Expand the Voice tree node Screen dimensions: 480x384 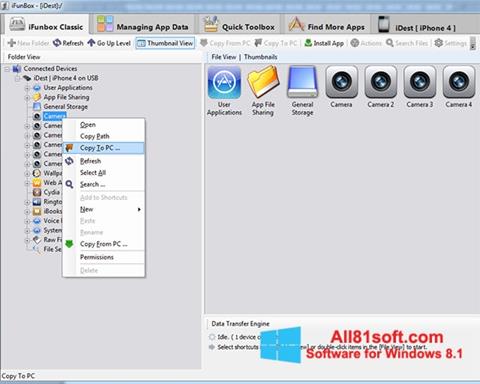27,221
